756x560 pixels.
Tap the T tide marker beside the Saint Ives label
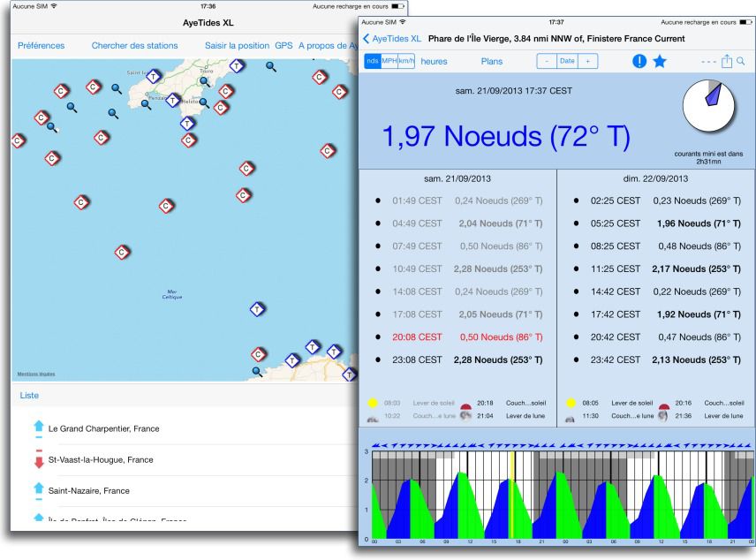click(154, 76)
